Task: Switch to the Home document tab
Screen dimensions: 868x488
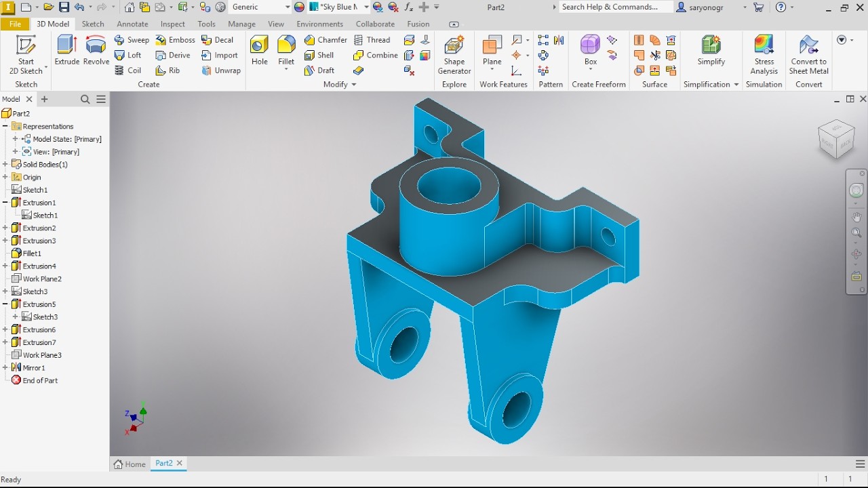Action: (x=130, y=464)
